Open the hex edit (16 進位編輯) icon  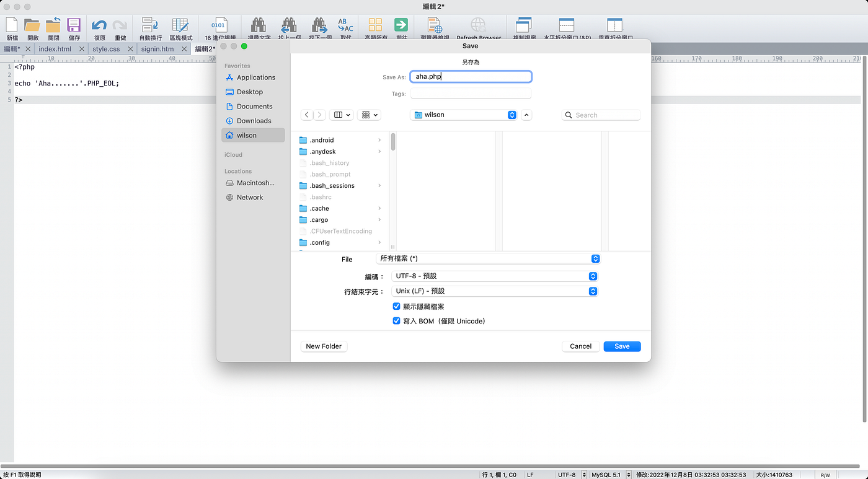point(219,25)
